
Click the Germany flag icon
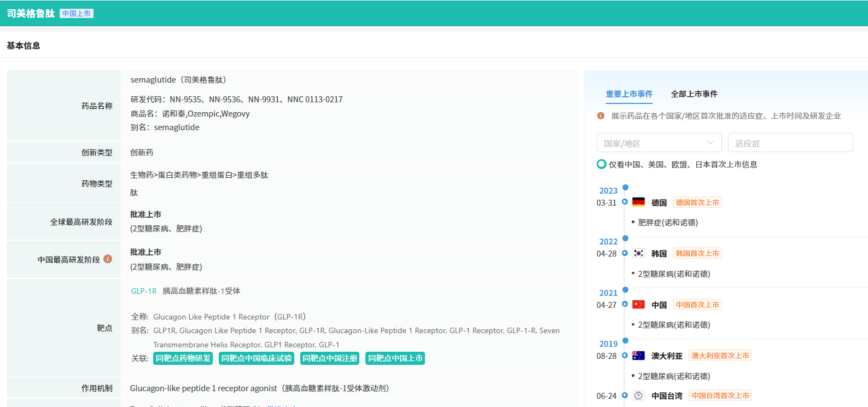pyautogui.click(x=638, y=202)
